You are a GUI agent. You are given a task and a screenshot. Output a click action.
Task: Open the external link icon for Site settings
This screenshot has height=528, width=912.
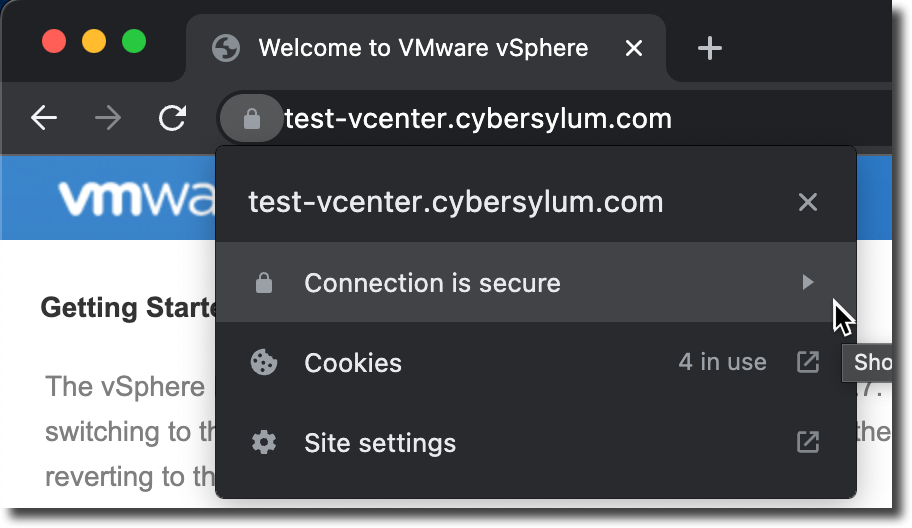pos(808,443)
